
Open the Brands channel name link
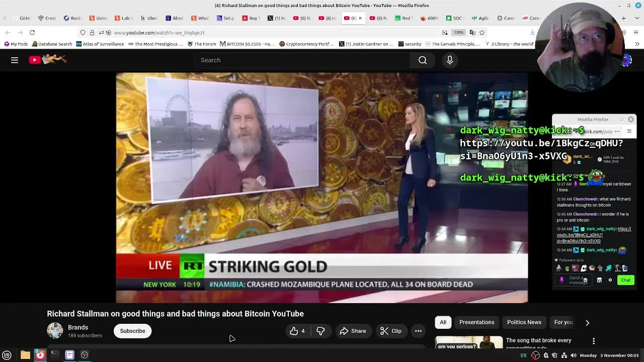click(x=78, y=327)
